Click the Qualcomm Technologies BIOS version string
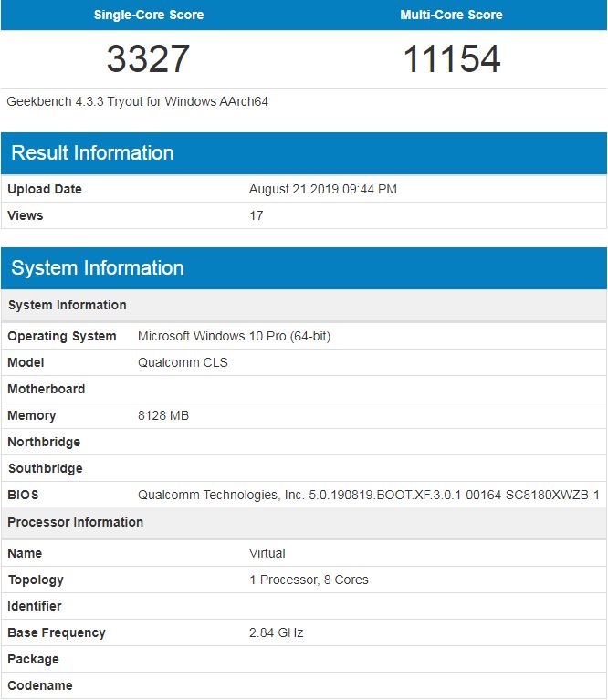Viewport: 608px width, 700px height. tap(368, 495)
